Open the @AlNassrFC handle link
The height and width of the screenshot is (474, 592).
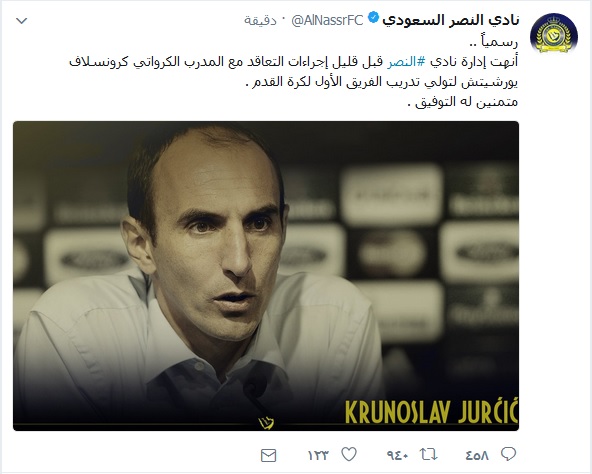coord(327,20)
